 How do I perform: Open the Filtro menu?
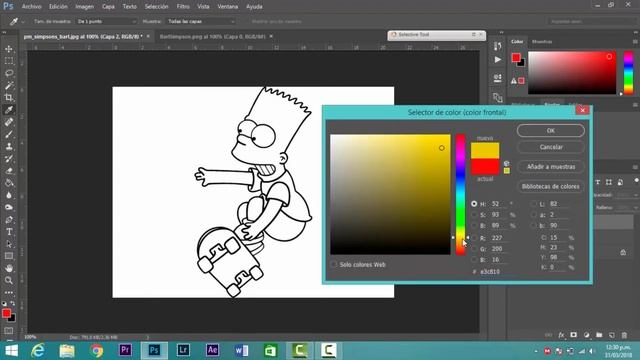(x=183, y=7)
